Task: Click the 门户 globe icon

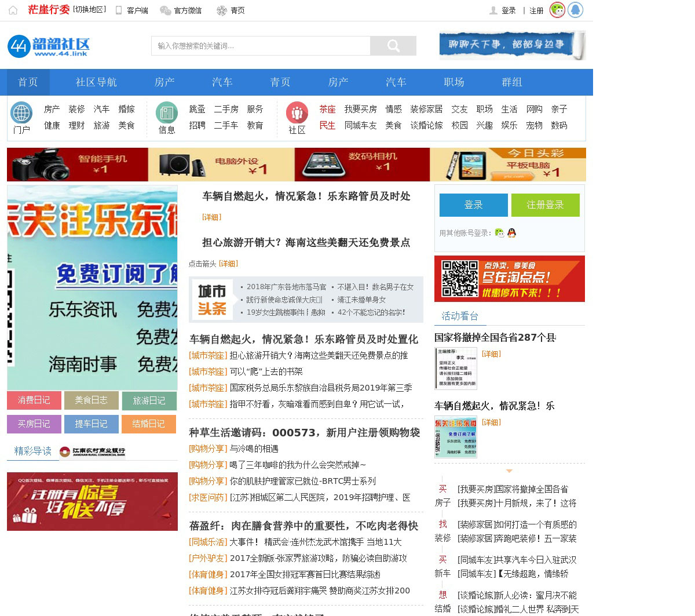Action: pos(21,112)
